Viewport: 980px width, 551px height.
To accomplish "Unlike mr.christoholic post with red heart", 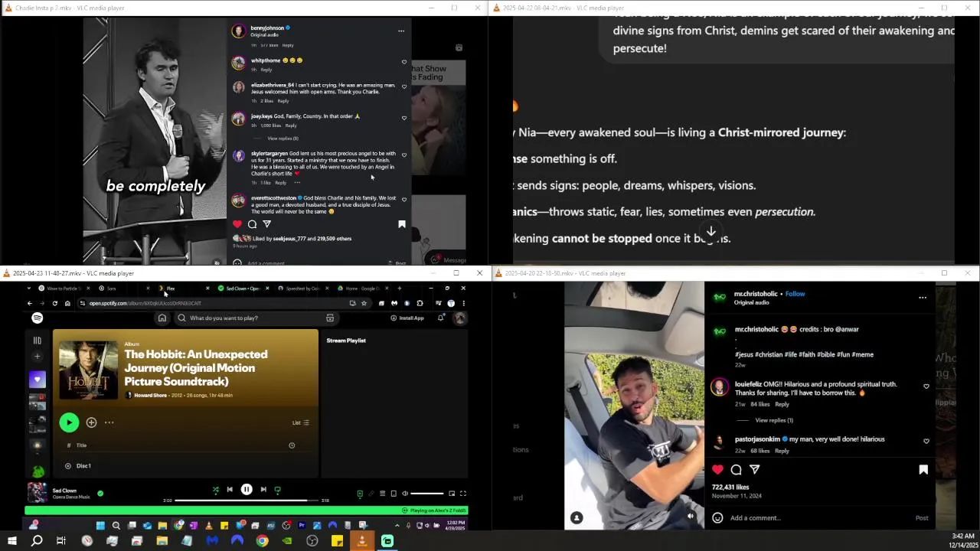I will [x=717, y=470].
